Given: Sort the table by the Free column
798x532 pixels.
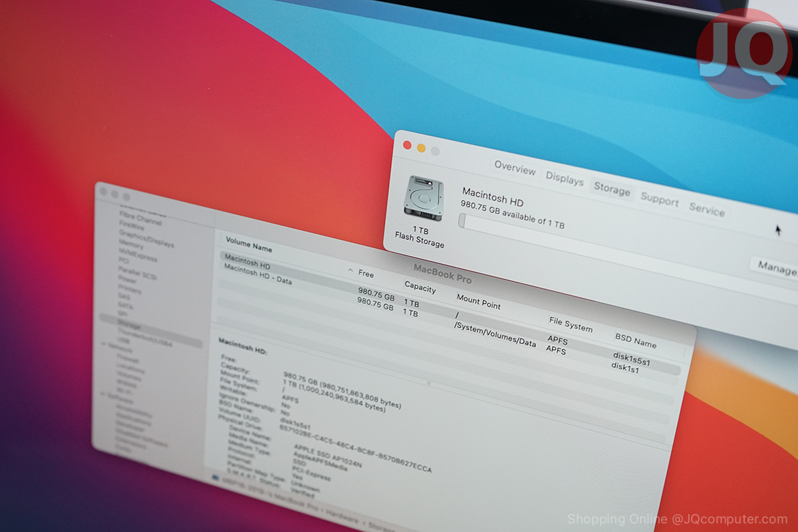Looking at the screenshot, I should point(366,273).
